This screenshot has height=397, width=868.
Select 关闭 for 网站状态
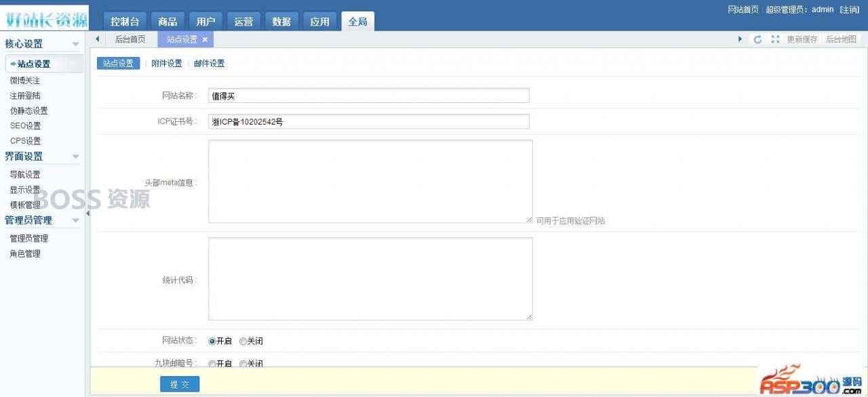point(243,341)
